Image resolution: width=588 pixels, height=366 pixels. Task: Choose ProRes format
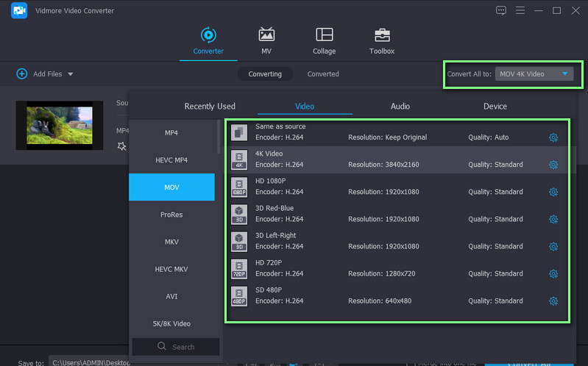171,215
